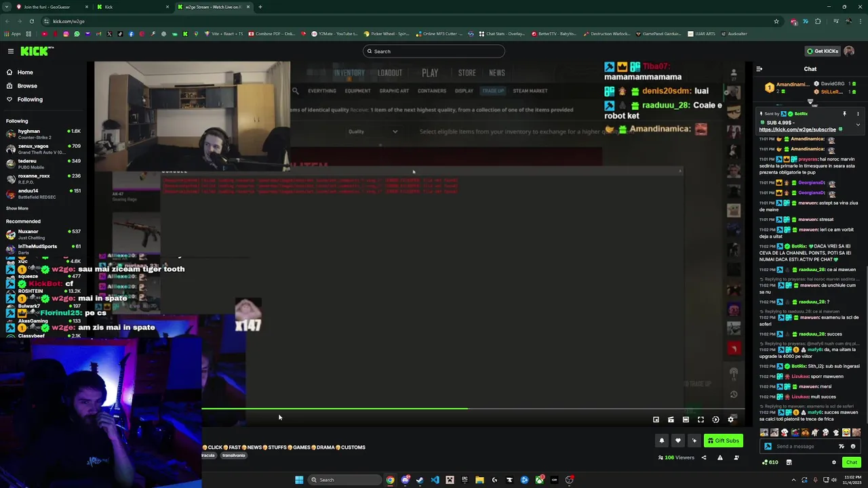Open the clip creation icon in the player
The image size is (868, 488).
[671, 420]
